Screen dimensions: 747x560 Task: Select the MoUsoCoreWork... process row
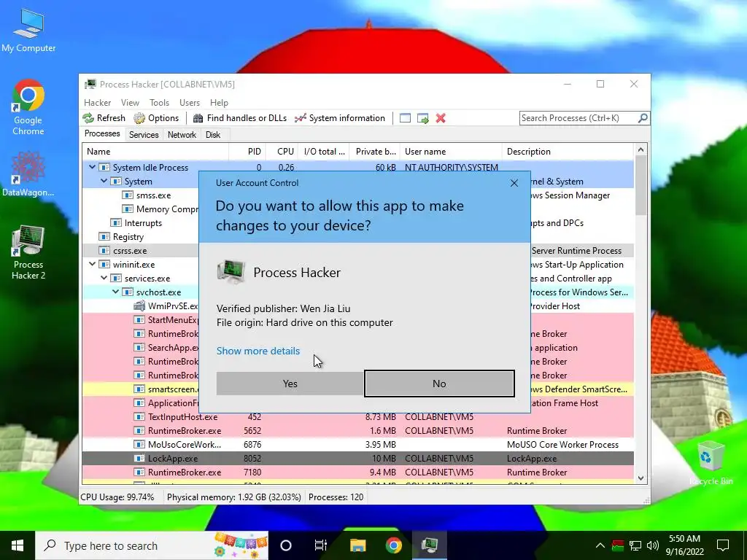click(x=357, y=444)
